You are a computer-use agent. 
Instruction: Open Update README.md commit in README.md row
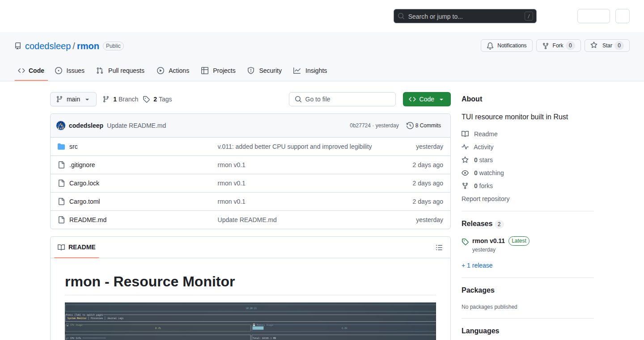click(247, 220)
